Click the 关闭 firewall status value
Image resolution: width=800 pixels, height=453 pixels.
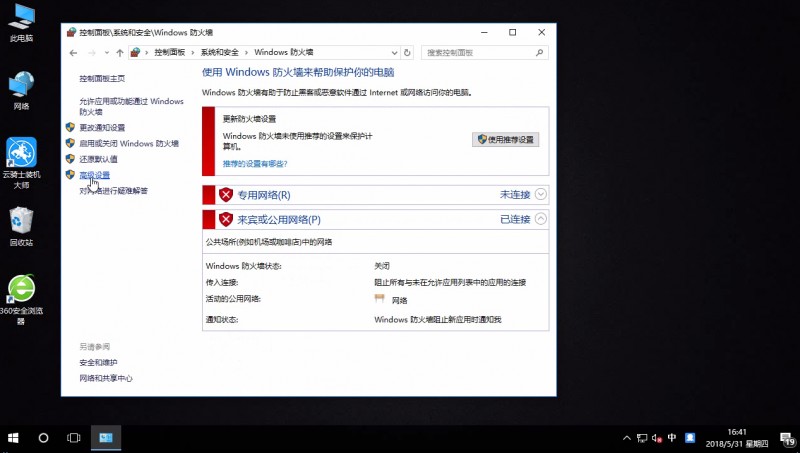click(x=382, y=266)
